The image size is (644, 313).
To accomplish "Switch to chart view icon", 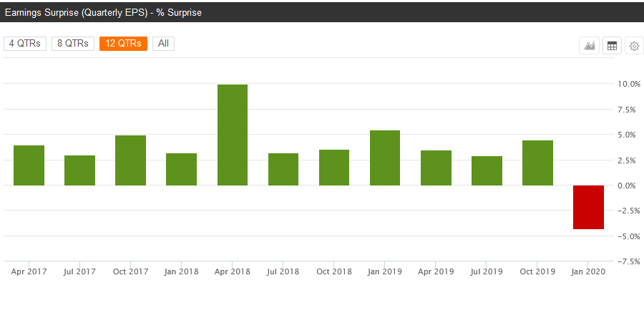I will [x=590, y=46].
